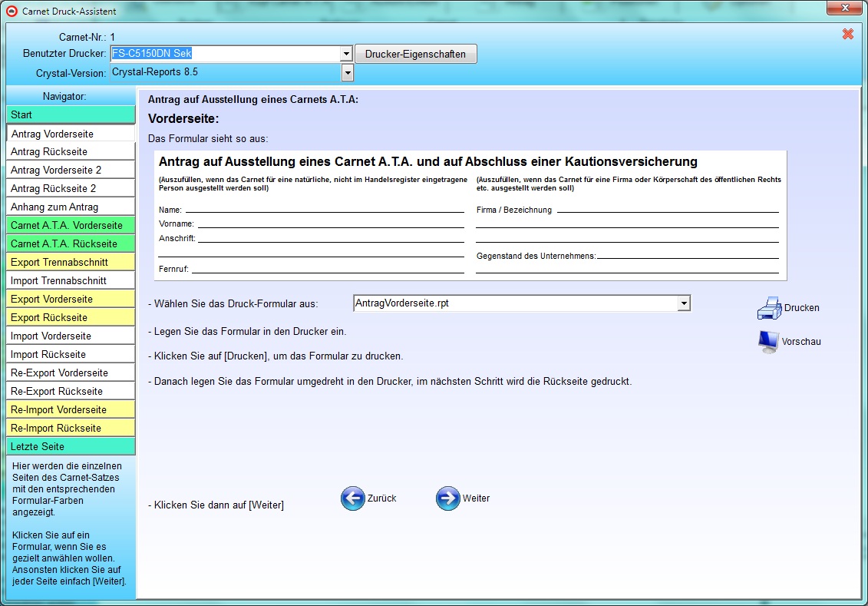
Task: Jump to Re-Import Rückseite
Action: (x=71, y=428)
